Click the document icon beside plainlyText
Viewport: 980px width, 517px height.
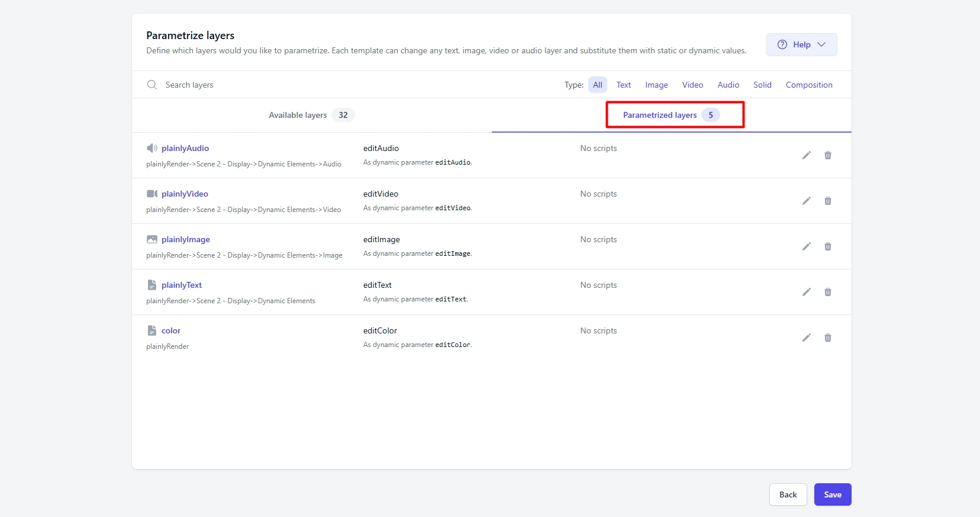pos(152,285)
